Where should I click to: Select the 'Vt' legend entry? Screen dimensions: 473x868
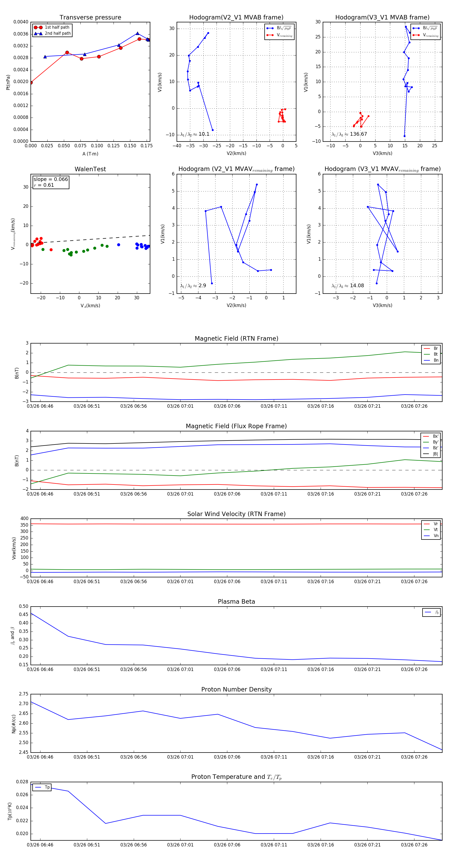[431, 530]
